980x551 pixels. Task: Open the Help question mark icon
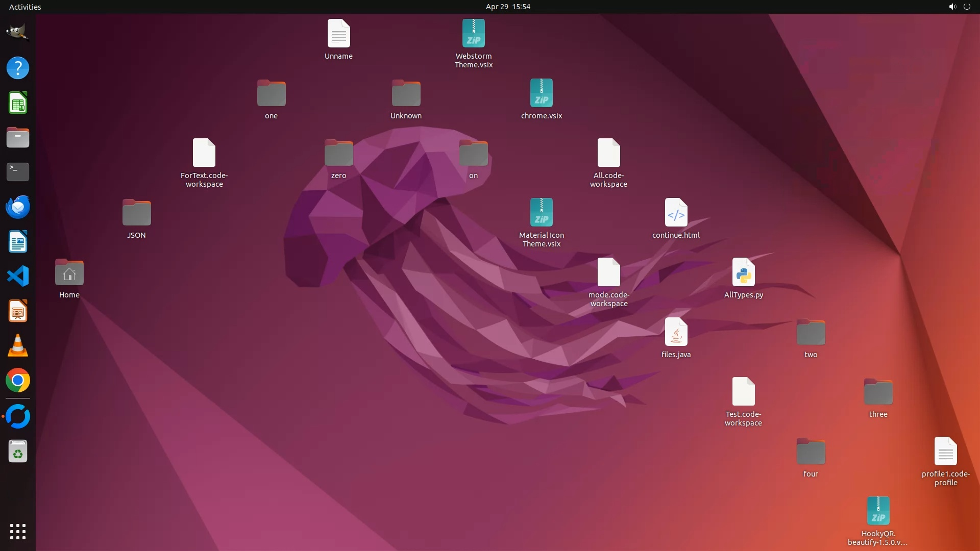pos(18,68)
